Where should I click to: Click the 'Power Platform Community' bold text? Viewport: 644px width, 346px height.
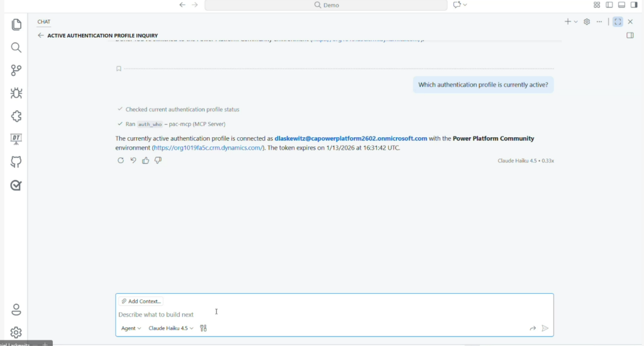(493, 138)
